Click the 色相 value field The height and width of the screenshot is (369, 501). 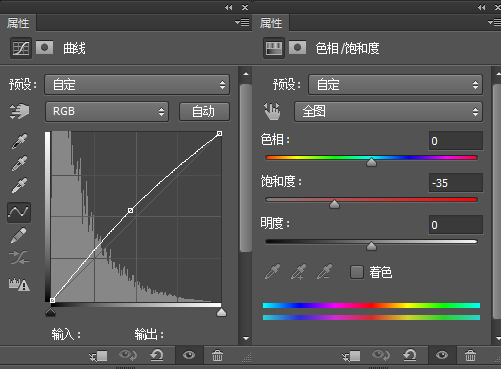(456, 141)
